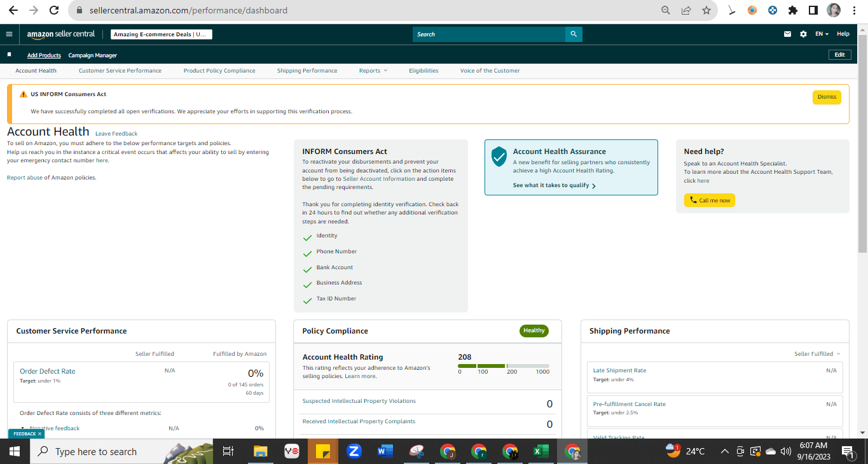Open the Voice of the Customer tab
Viewport: 868px width, 464px height.
[x=490, y=71]
